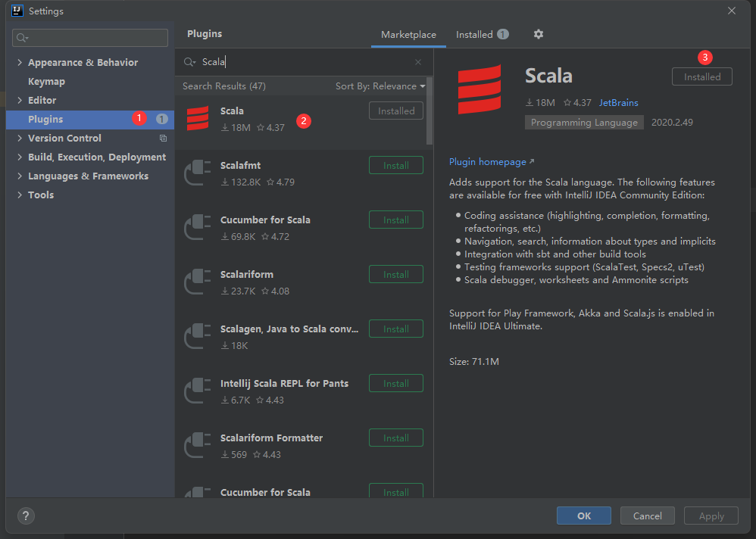The width and height of the screenshot is (756, 539).
Task: Select Keymap in settings tree
Action: coord(46,82)
